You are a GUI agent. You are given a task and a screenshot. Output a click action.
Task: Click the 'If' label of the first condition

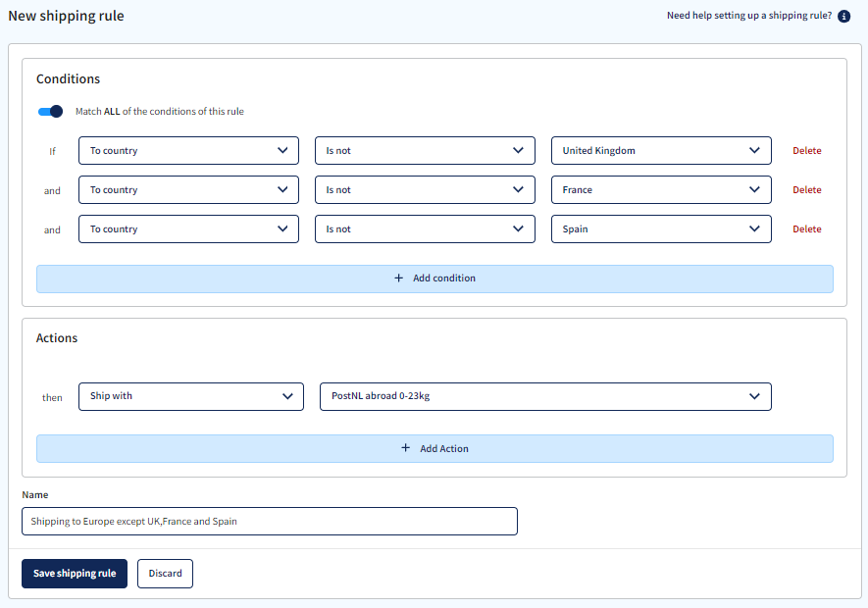[x=52, y=151]
